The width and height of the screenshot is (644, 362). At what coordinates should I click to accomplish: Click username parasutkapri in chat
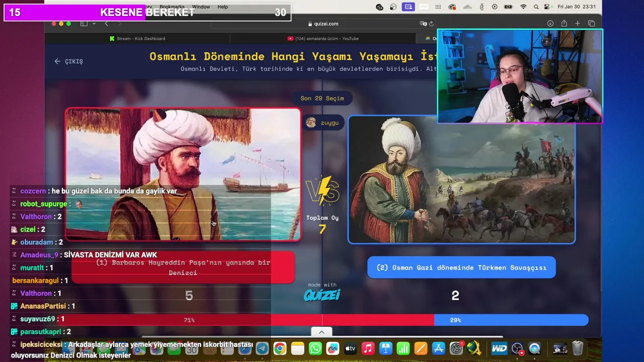click(41, 332)
